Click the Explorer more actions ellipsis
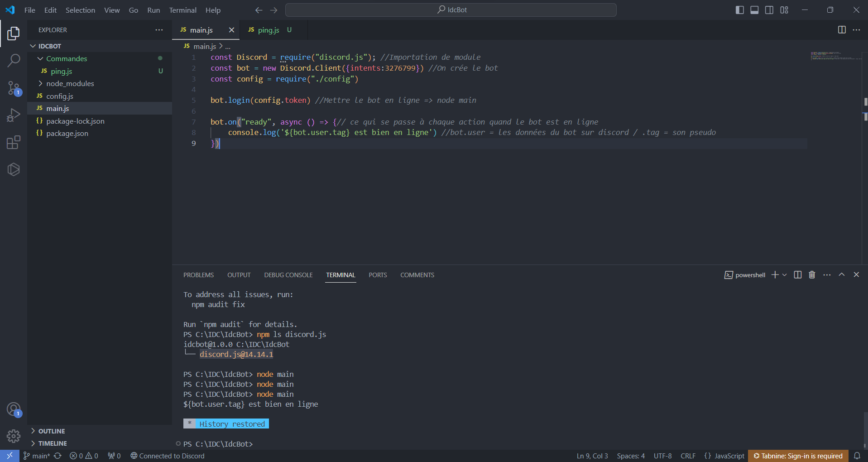868x462 pixels. pyautogui.click(x=159, y=30)
